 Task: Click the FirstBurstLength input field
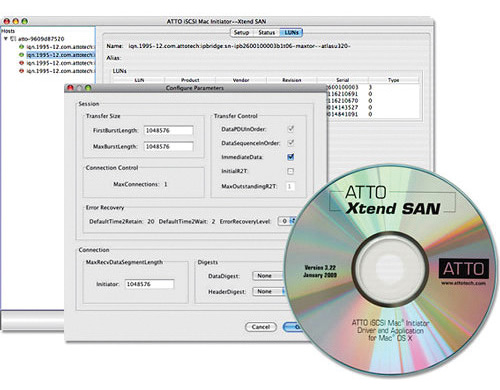click(x=169, y=130)
